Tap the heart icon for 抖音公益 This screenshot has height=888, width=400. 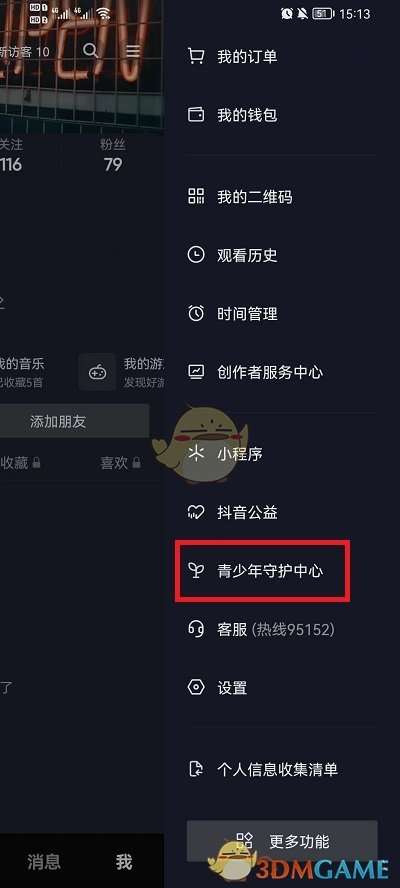click(x=196, y=513)
